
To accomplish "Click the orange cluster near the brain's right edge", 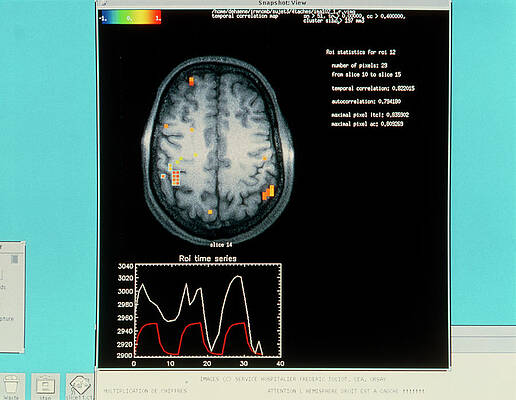I will point(268,193).
